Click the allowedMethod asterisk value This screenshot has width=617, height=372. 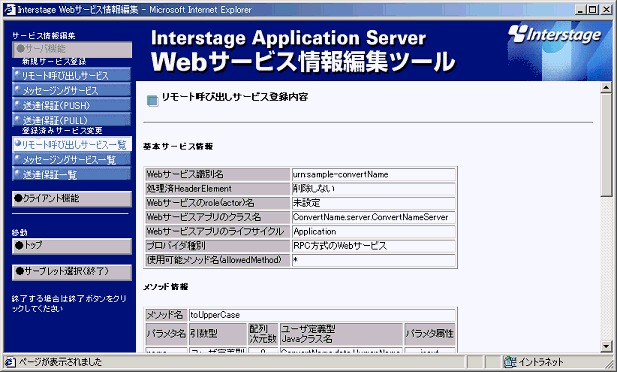373,260
